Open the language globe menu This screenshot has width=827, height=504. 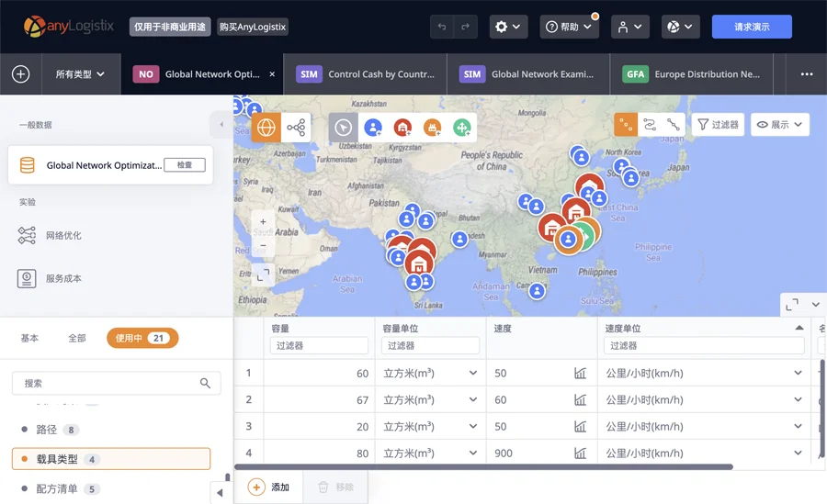pyautogui.click(x=680, y=27)
